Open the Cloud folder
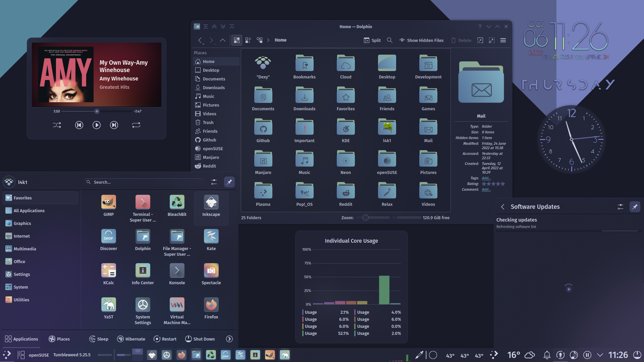This screenshot has height=362, width=644. (x=346, y=67)
